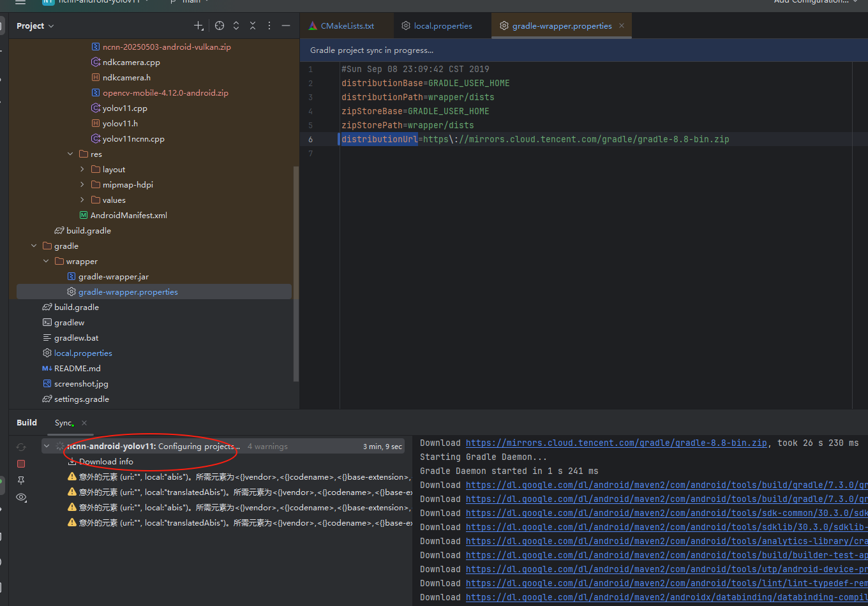Click the greyed restart sync icon
Screen dimensions: 868x606
pos(21,447)
